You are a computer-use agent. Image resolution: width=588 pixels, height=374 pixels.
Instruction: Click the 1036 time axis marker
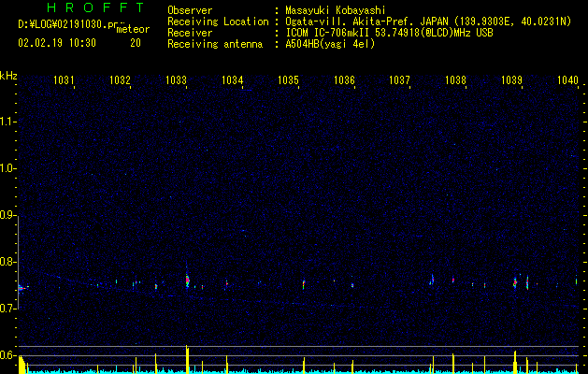pyautogui.click(x=344, y=79)
